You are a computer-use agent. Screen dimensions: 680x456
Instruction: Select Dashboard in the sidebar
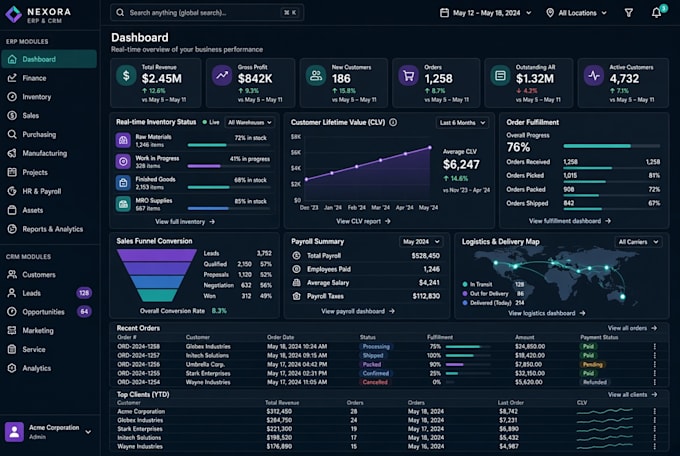49,59
